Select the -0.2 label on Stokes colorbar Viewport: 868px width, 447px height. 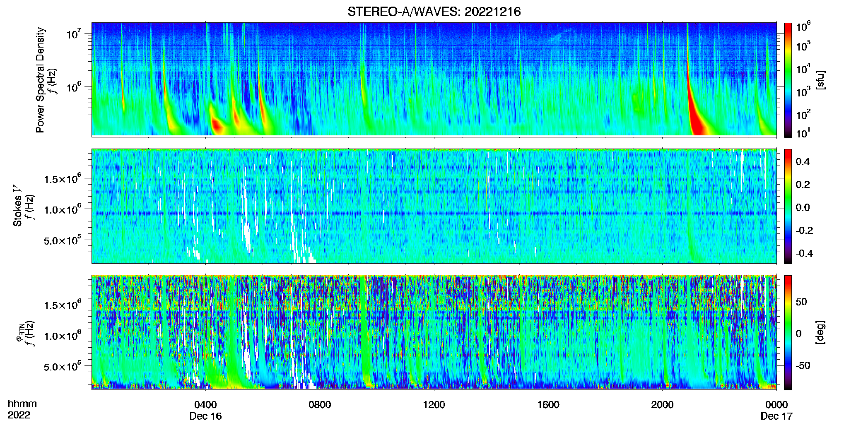coord(804,231)
